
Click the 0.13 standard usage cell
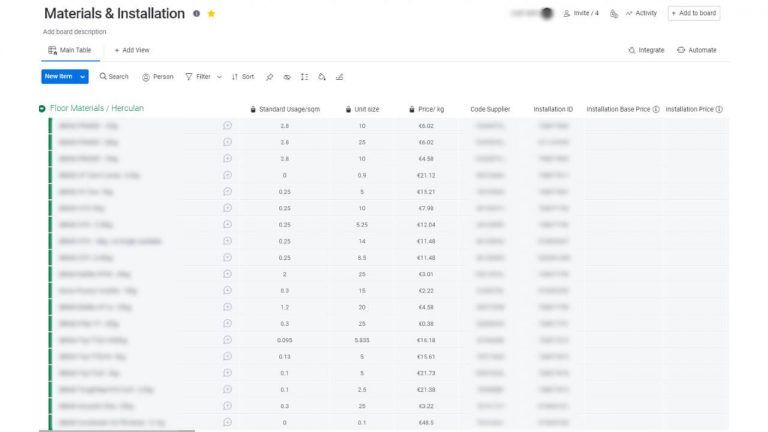click(x=285, y=357)
